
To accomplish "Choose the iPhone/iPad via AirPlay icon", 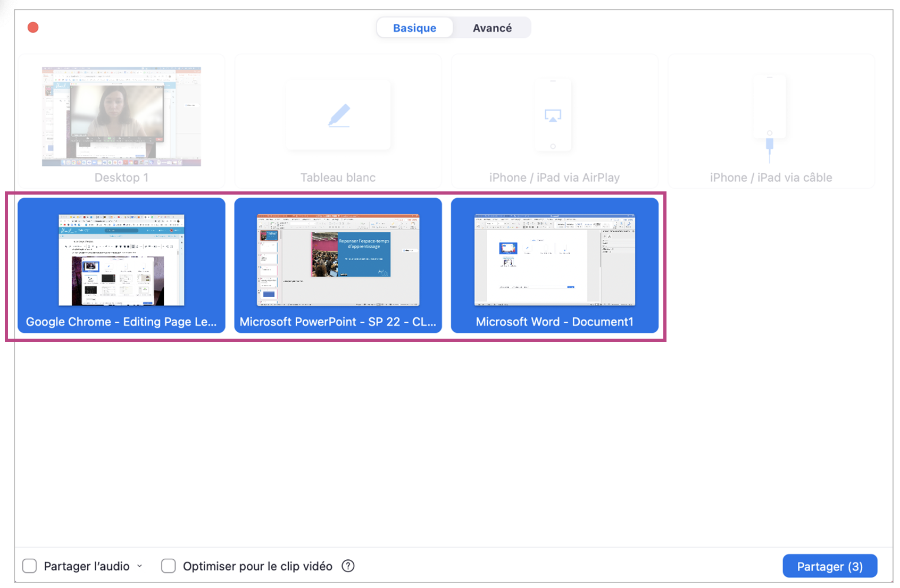I will (553, 115).
